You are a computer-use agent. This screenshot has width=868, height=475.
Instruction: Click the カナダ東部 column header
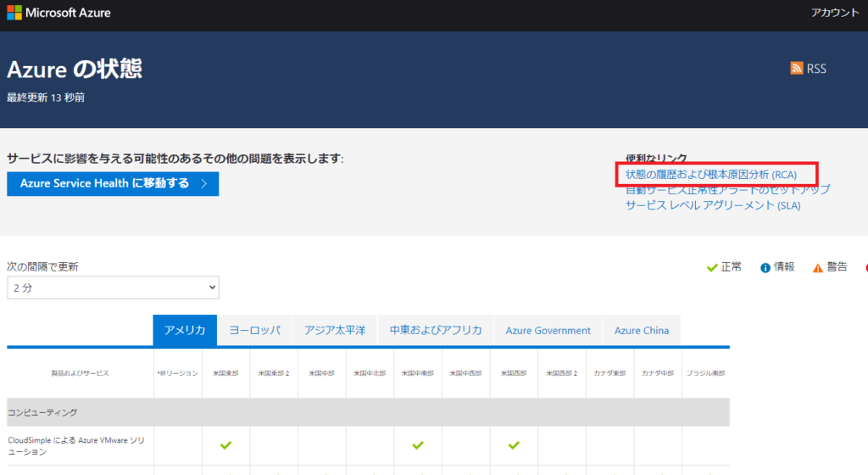(609, 373)
